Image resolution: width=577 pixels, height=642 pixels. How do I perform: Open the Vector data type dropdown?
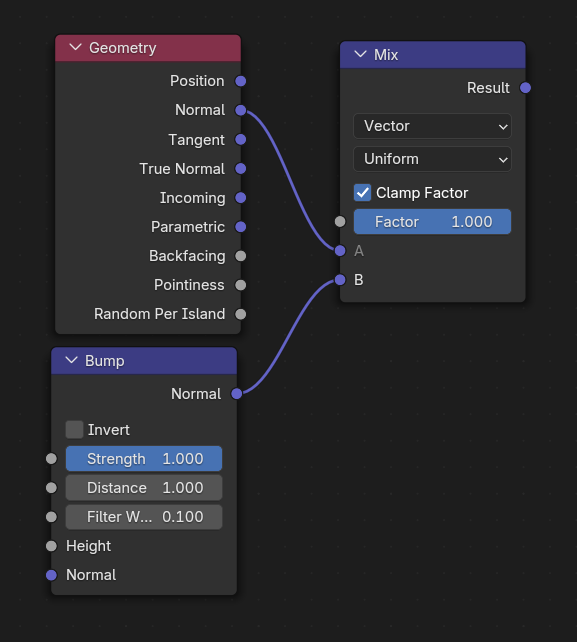[432, 126]
